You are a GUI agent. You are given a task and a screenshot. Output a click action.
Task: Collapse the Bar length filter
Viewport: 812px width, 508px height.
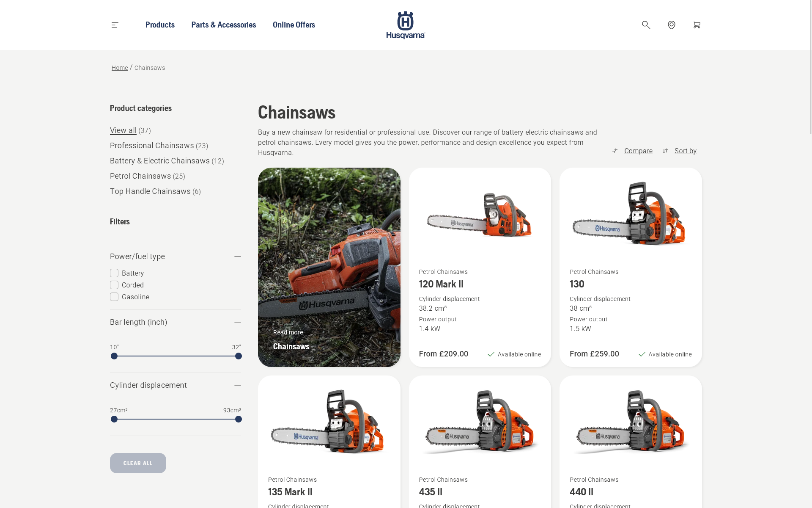tap(238, 322)
